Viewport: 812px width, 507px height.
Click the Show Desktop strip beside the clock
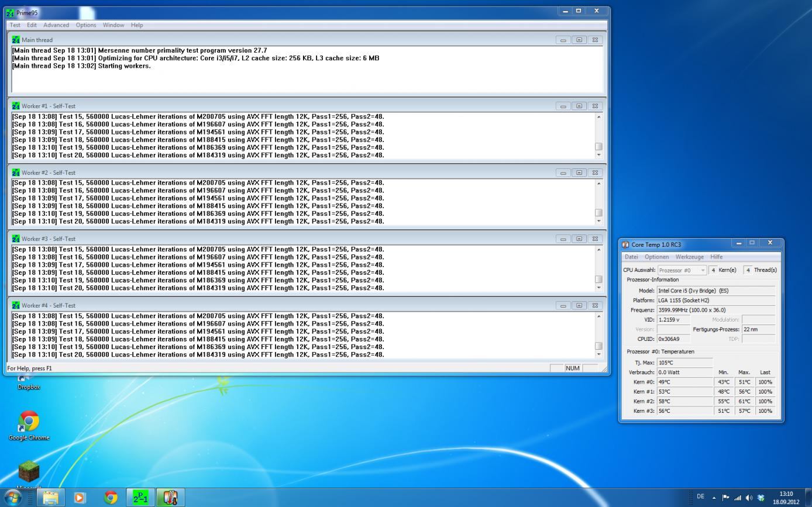pos(808,498)
